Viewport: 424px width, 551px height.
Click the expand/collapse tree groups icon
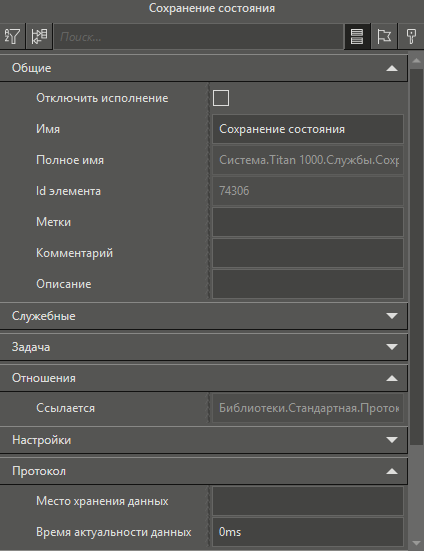click(39, 36)
